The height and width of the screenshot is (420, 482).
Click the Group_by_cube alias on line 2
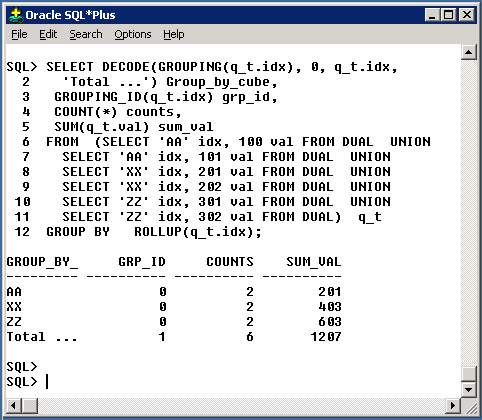(x=218, y=82)
